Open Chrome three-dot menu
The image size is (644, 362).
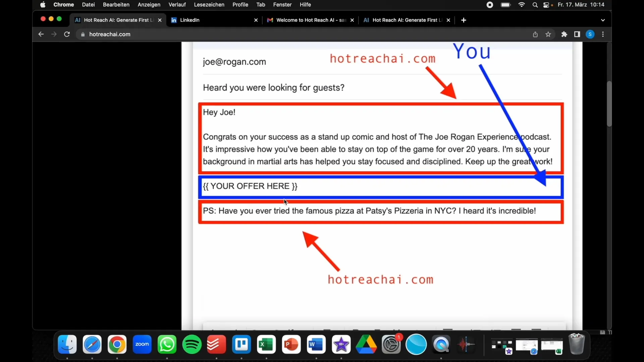click(603, 34)
